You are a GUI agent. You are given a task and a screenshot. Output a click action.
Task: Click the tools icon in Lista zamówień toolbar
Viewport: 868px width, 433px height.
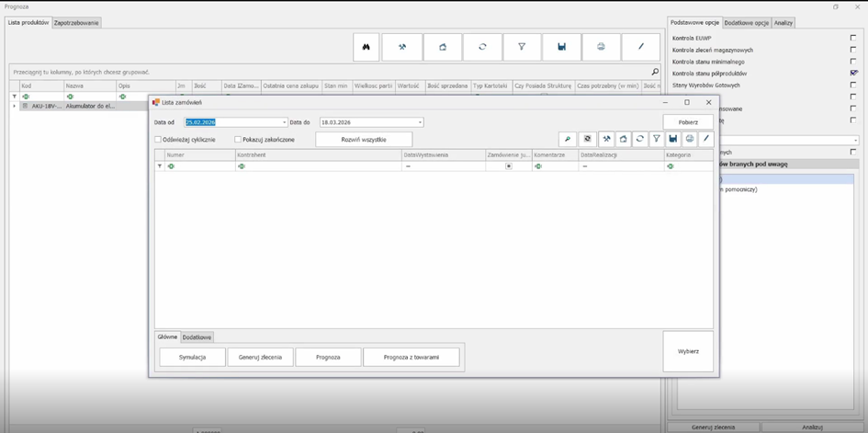point(607,140)
